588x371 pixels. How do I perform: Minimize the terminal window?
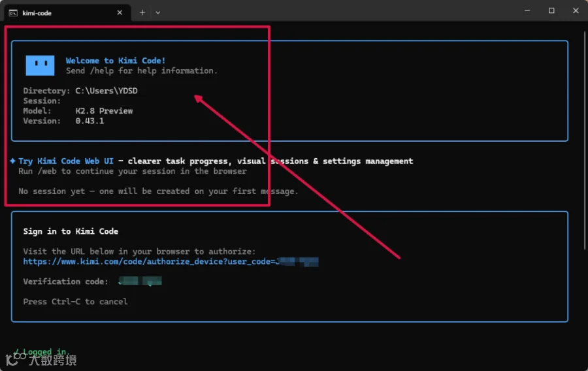coord(527,10)
